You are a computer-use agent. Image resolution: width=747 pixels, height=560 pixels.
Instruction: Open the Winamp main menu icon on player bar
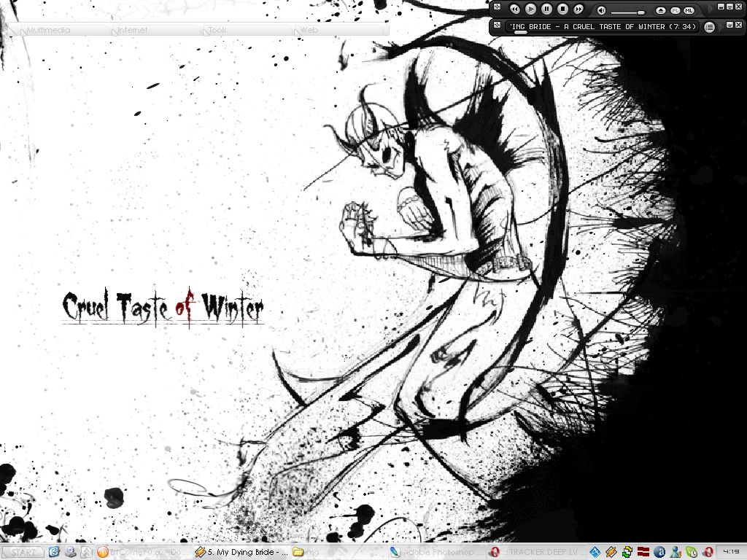pyautogui.click(x=497, y=7)
